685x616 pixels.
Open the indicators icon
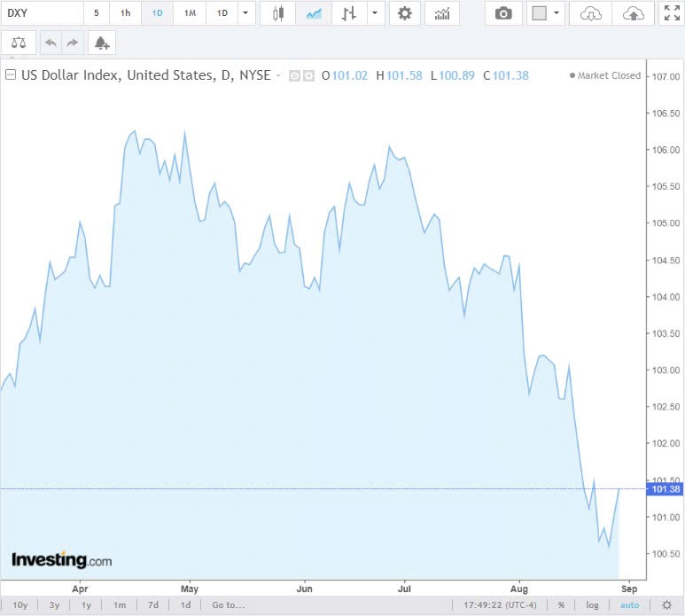click(x=441, y=13)
